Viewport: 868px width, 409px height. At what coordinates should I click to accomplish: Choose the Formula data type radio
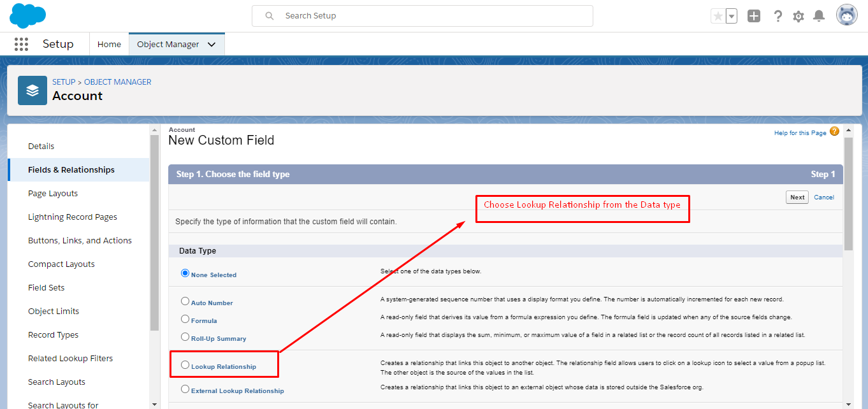[x=185, y=319]
